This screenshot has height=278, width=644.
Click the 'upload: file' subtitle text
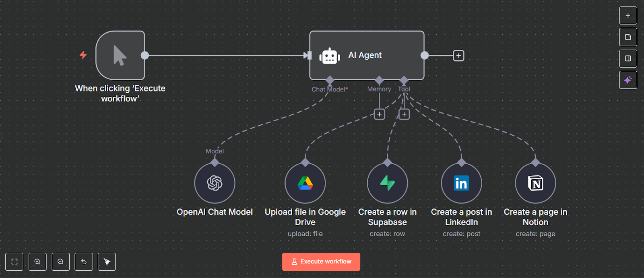click(305, 234)
